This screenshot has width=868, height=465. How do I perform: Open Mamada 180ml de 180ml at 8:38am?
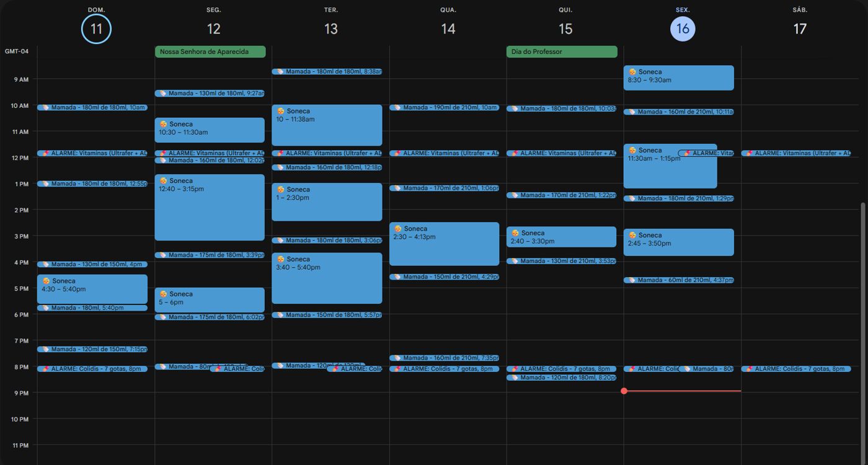[327, 72]
